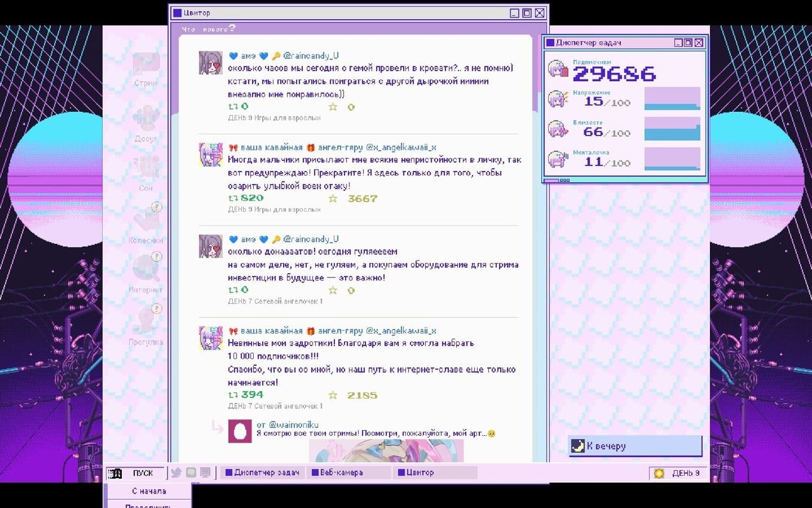Screen dimensions: 812x508
Task: Switch to Веб-камера taskbar item
Action: click(x=349, y=473)
